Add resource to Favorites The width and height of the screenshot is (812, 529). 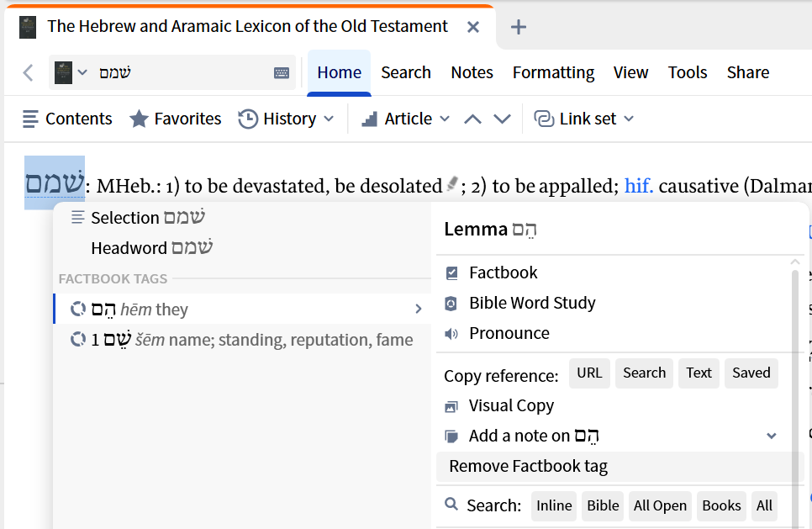pyautogui.click(x=175, y=119)
